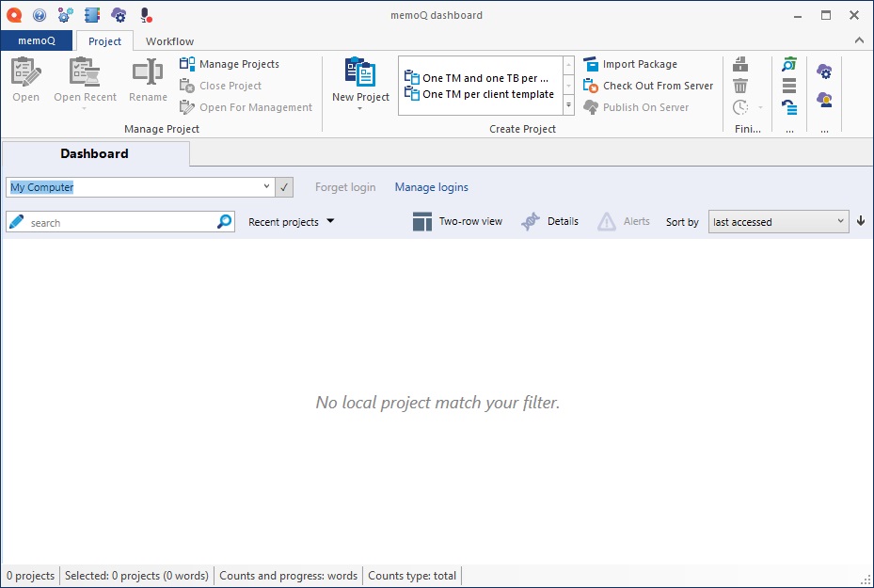This screenshot has width=874, height=588.
Task: Select 'One TM per client template' entry
Action: pyautogui.click(x=480, y=94)
